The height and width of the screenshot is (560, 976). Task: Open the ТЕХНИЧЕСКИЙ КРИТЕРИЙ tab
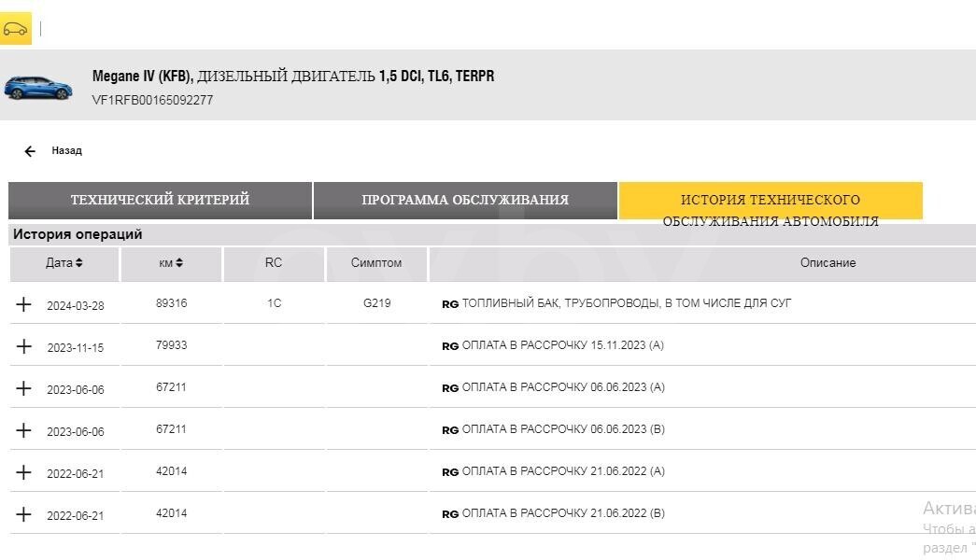[160, 201]
